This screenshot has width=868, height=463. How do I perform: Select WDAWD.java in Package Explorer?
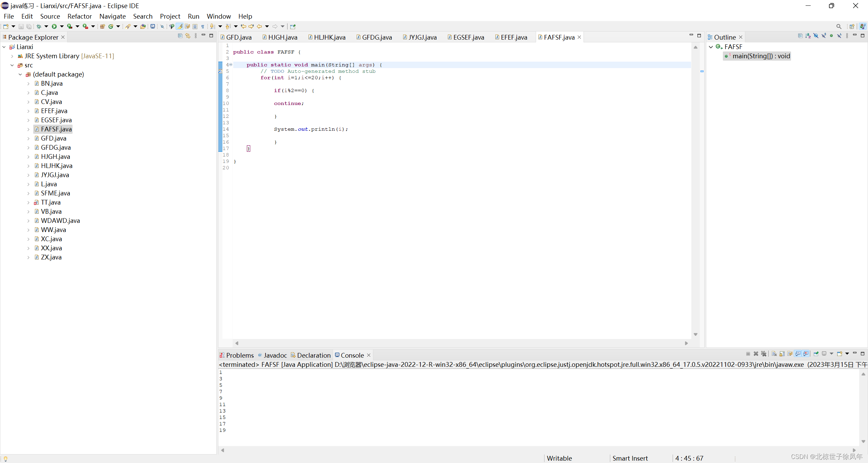(60, 221)
